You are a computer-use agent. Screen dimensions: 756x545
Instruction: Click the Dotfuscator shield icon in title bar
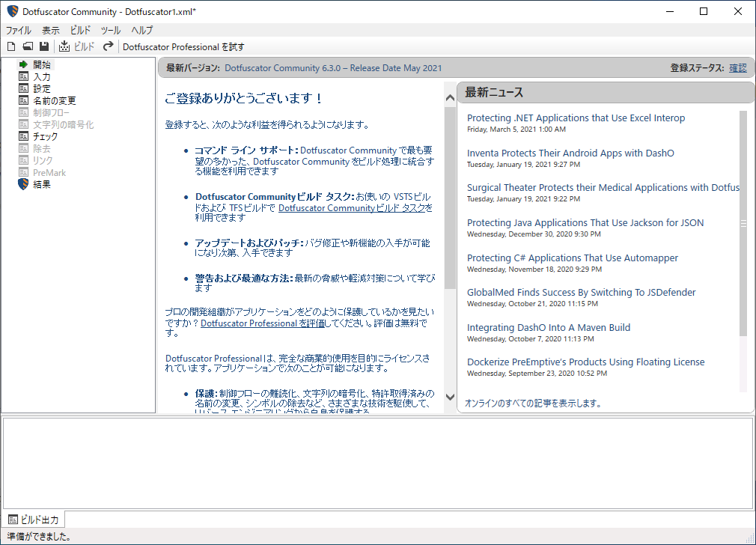pyautogui.click(x=13, y=11)
